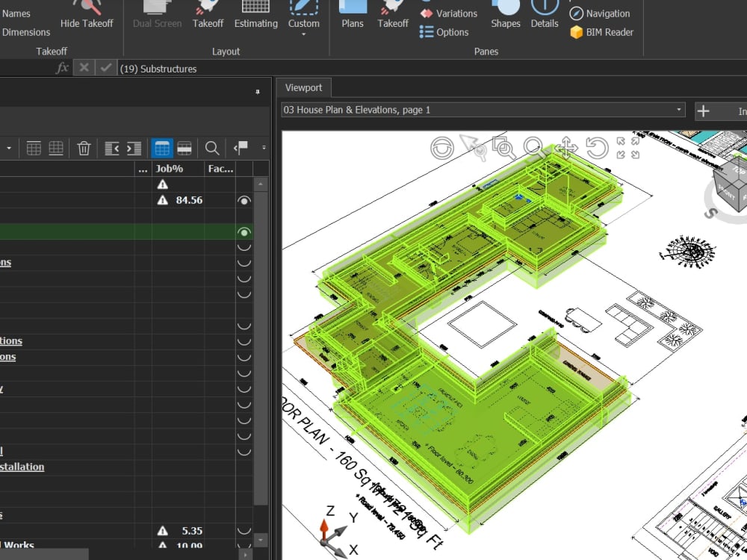Open dropdown arrow at toolbar's left end
The width and height of the screenshot is (747, 560).
(x=9, y=148)
